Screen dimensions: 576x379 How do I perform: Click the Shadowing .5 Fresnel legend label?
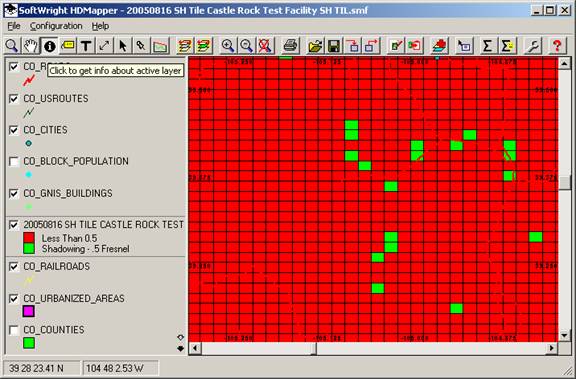point(85,249)
